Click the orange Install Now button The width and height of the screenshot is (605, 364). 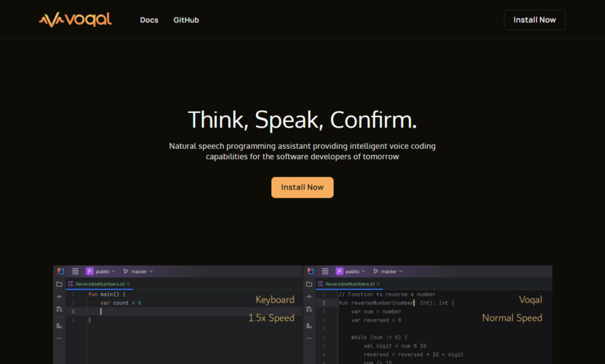(302, 188)
